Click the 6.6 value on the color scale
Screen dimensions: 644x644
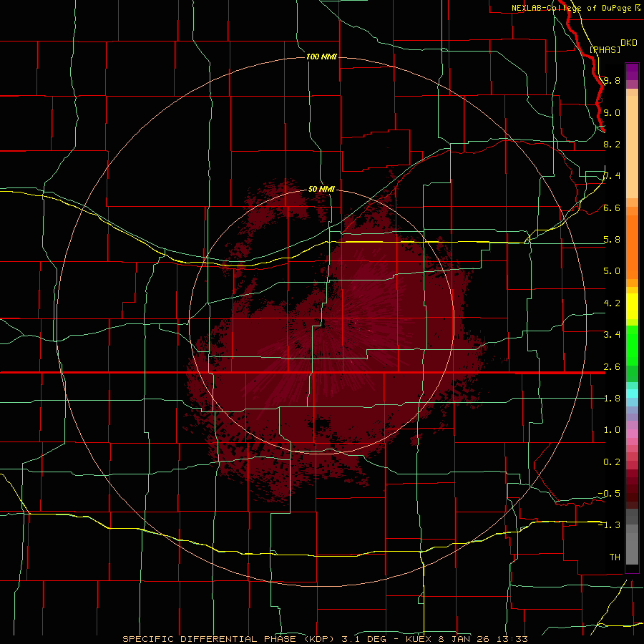tap(612, 208)
